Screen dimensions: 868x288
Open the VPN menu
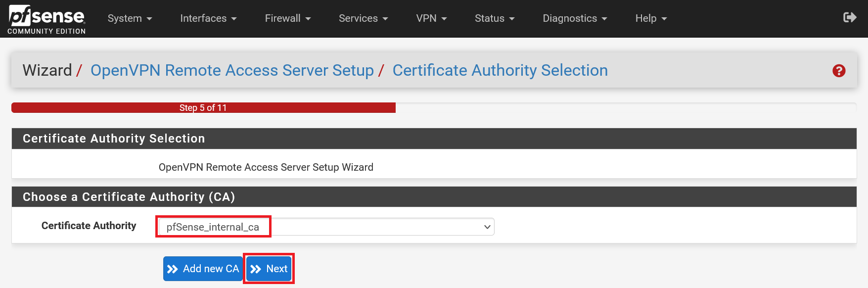click(x=431, y=18)
